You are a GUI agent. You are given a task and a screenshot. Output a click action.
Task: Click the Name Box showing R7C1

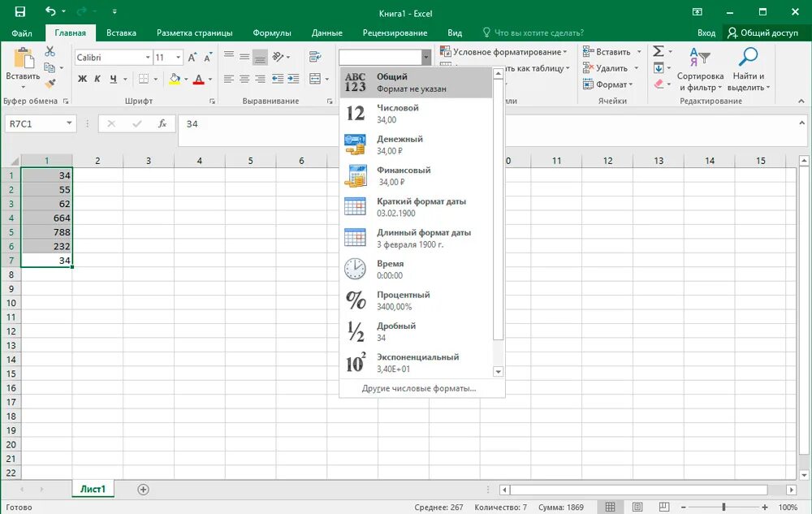click(41, 123)
